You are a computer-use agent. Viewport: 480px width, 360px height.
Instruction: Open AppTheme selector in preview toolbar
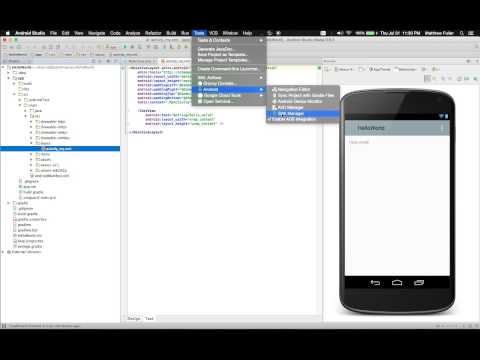click(380, 69)
